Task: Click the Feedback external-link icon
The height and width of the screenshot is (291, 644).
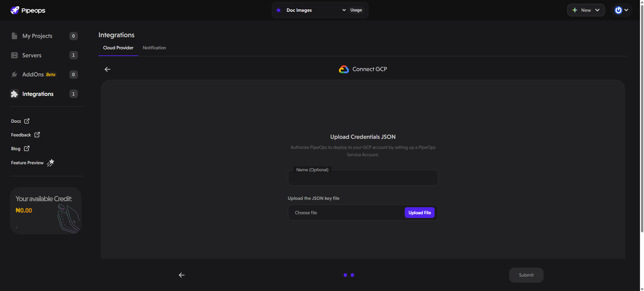Action: tap(37, 134)
